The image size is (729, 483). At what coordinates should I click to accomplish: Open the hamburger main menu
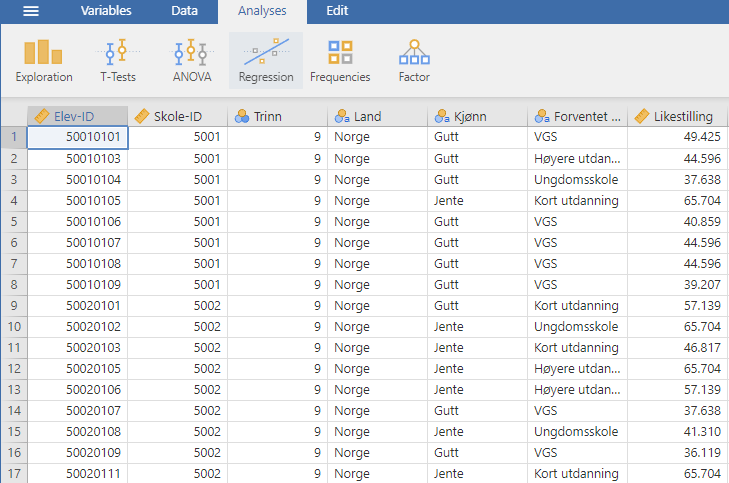click(x=31, y=11)
